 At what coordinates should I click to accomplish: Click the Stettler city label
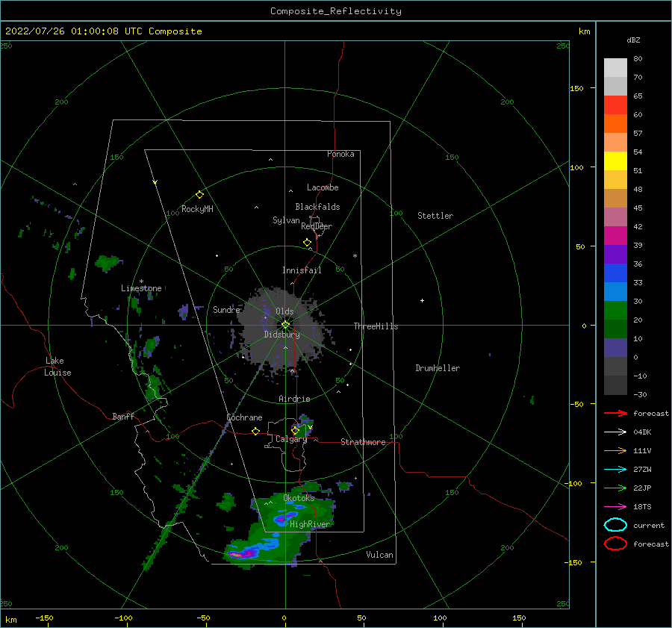click(435, 216)
